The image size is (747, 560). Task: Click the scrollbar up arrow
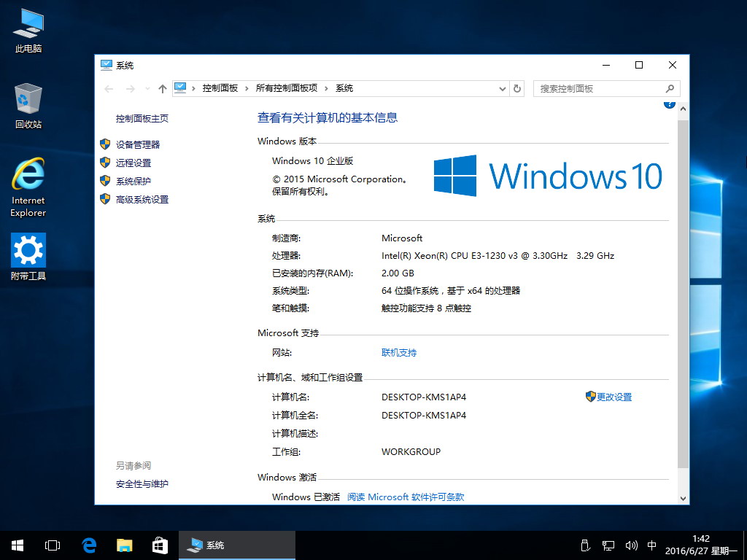click(683, 109)
